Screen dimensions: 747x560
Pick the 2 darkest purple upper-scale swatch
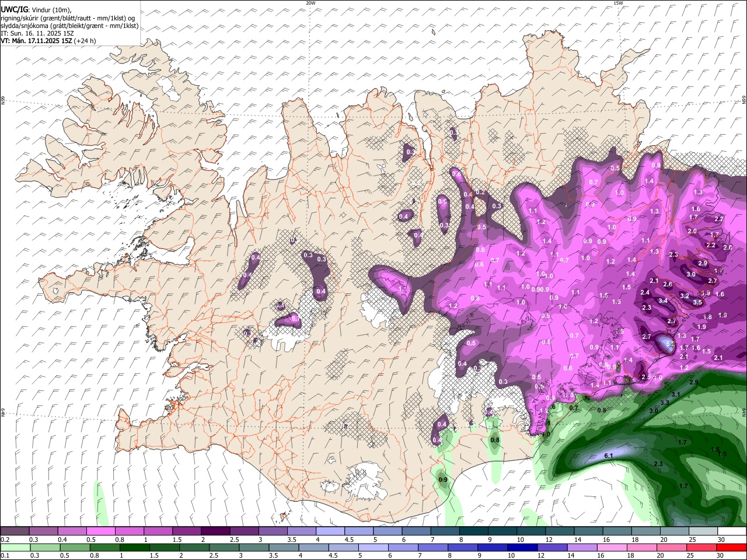(x=215, y=531)
